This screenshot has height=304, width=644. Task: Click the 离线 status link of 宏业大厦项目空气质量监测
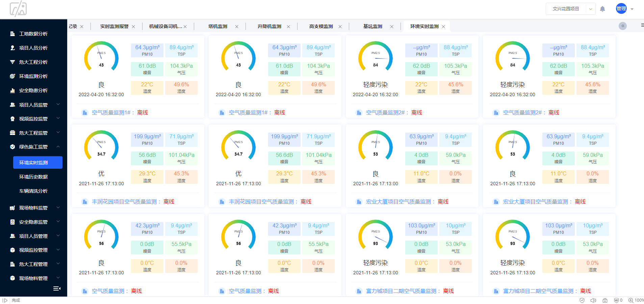pos(443,201)
